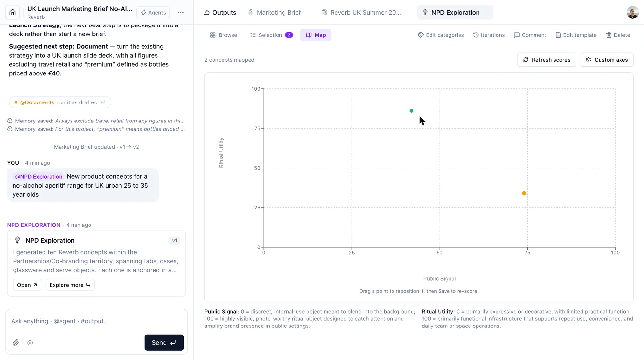Image resolution: width=644 pixels, height=360 pixels.
Task: Switch to the Outputs tab
Action: [x=220, y=12]
